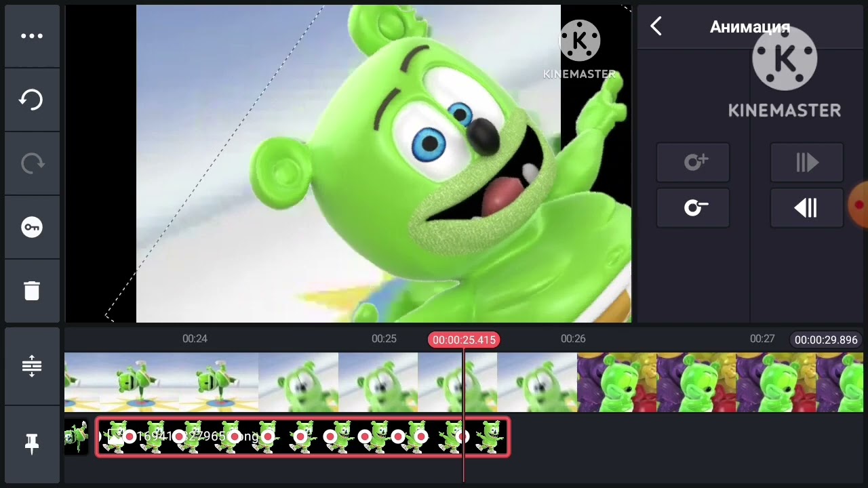868x488 pixels.
Task: Click the leftmost keyframe dot on selected layer
Action: tap(129, 437)
